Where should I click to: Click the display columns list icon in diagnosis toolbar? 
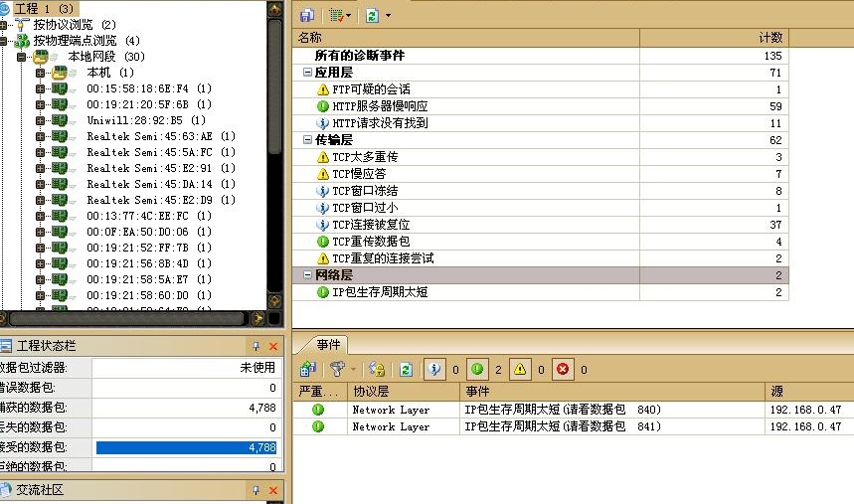[337, 15]
